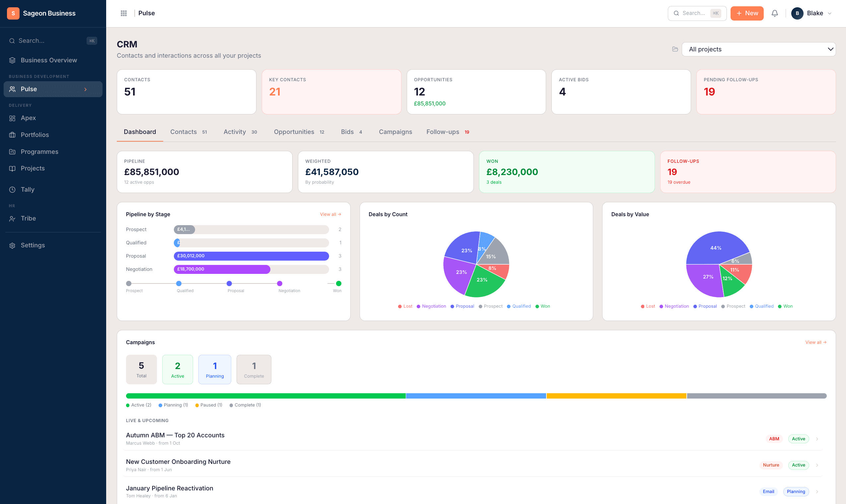
Task: Open the Follow-ups tab
Action: tap(448, 132)
